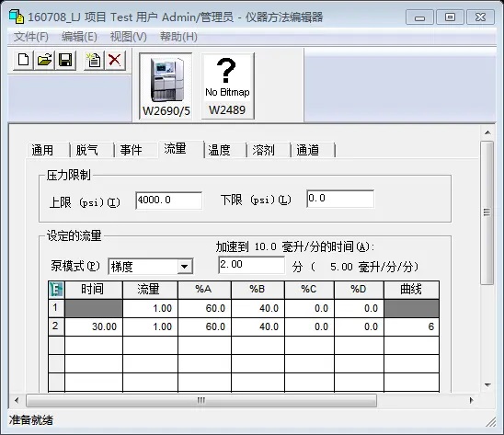The width and height of the screenshot is (504, 435).
Task: Click the horizontal scrollbar right arrow
Action: (x=472, y=400)
